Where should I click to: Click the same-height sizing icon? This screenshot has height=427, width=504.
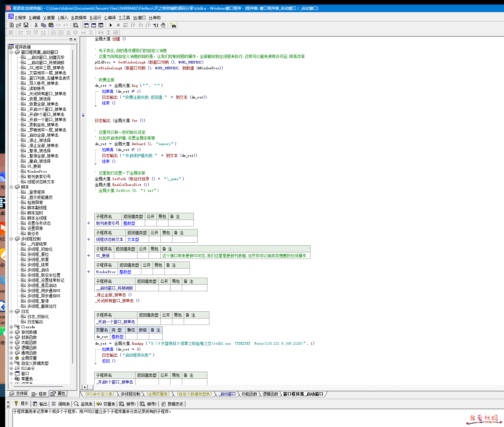tap(108, 33)
